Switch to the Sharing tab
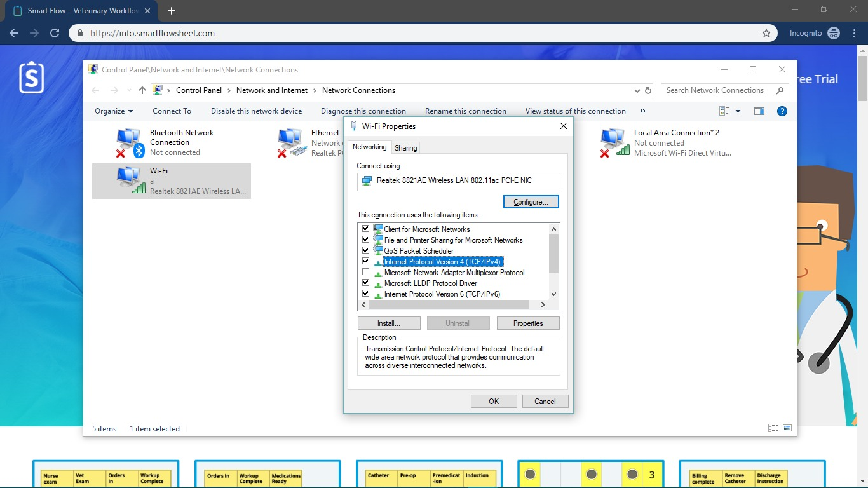This screenshot has width=868, height=488. pyautogui.click(x=405, y=148)
